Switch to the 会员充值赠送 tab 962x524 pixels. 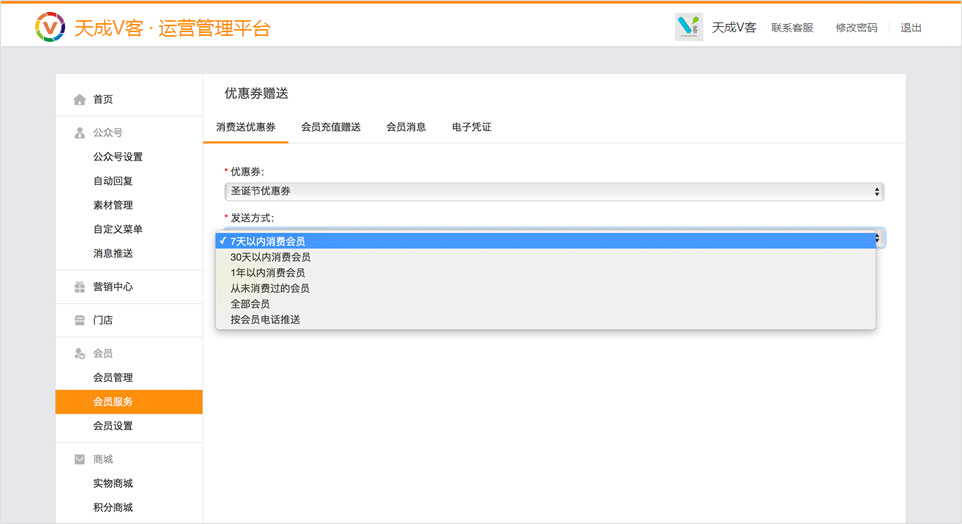331,127
